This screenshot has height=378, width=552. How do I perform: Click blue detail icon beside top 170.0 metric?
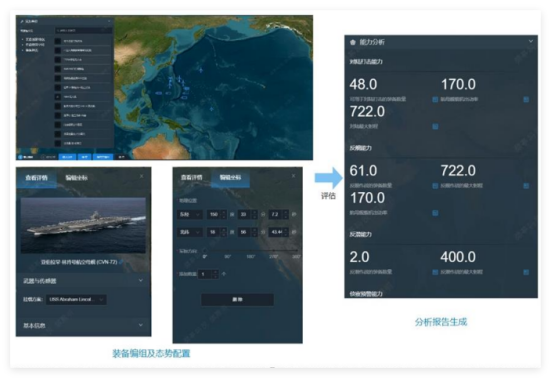click(x=526, y=100)
